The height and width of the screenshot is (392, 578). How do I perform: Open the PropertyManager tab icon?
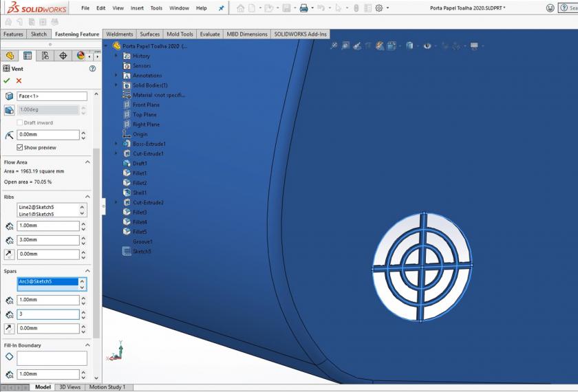tap(28, 56)
